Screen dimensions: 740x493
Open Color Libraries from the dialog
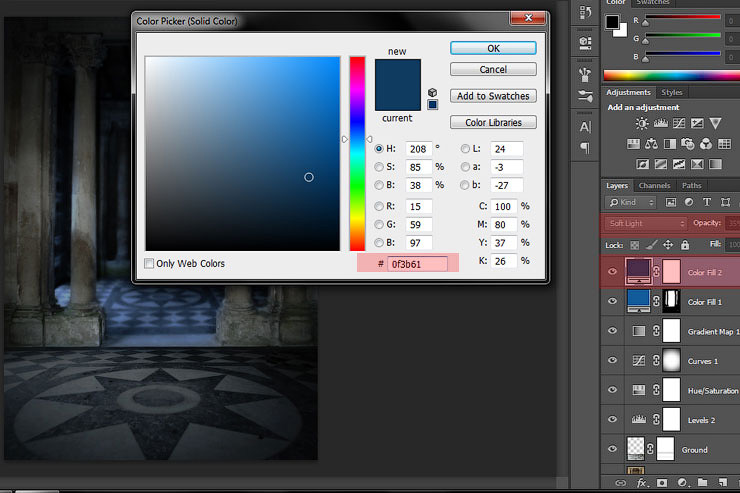493,122
